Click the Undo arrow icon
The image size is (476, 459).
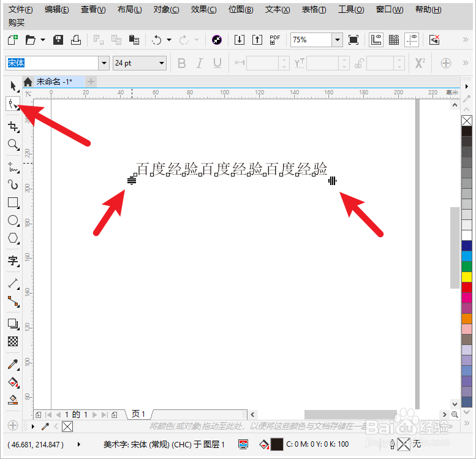pyautogui.click(x=157, y=40)
